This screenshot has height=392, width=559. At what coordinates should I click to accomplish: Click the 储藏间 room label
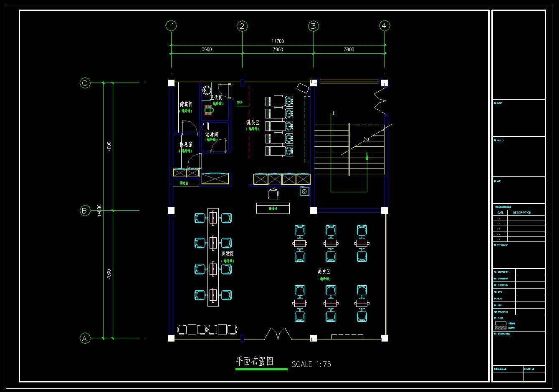186,104
